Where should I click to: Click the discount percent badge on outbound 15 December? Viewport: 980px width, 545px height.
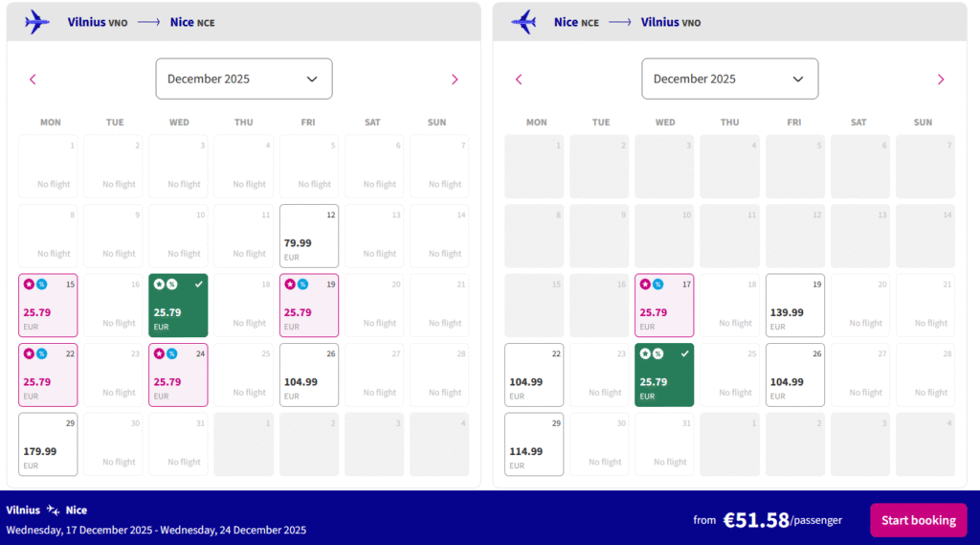(42, 284)
